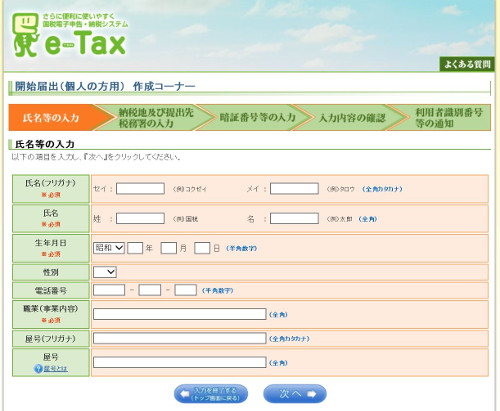Click the 生年月日 row label
Screen dimensions: 500x411
pos(51,243)
